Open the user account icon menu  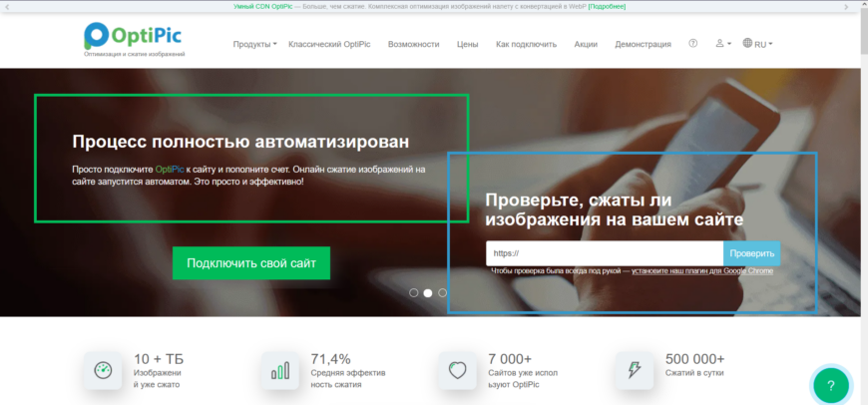pos(723,44)
